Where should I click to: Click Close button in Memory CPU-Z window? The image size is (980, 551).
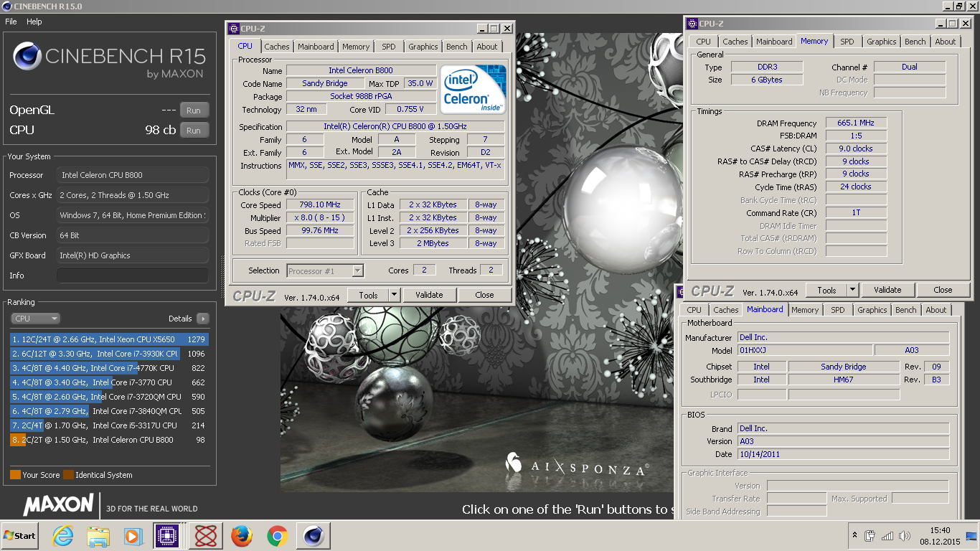(943, 290)
